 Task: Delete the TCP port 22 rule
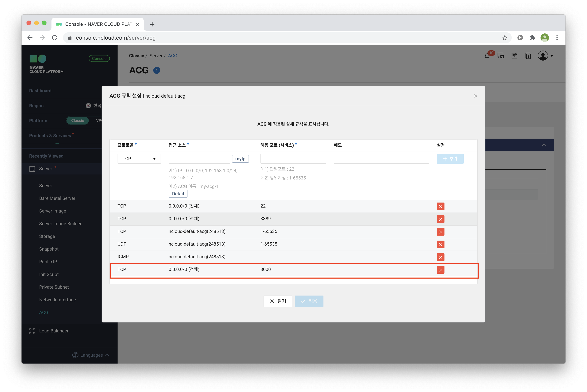coord(440,206)
